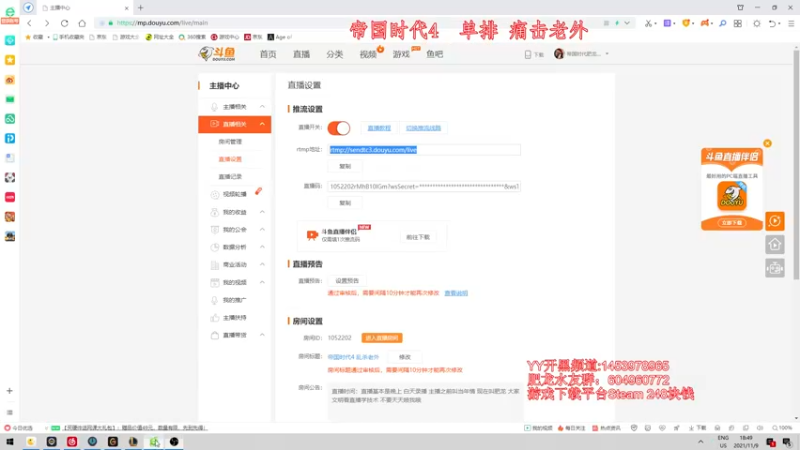The width and height of the screenshot is (800, 450).
Task: Click the user avatar in the header
Action: [x=559, y=54]
